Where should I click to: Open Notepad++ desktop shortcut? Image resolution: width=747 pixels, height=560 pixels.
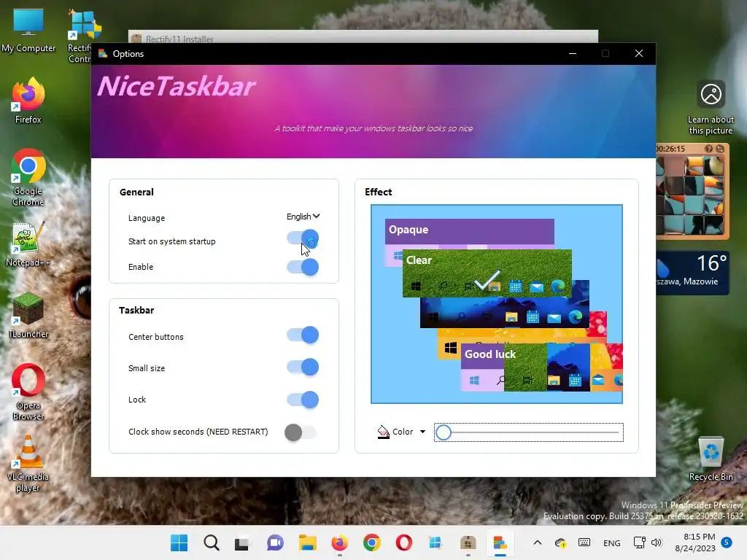28,244
